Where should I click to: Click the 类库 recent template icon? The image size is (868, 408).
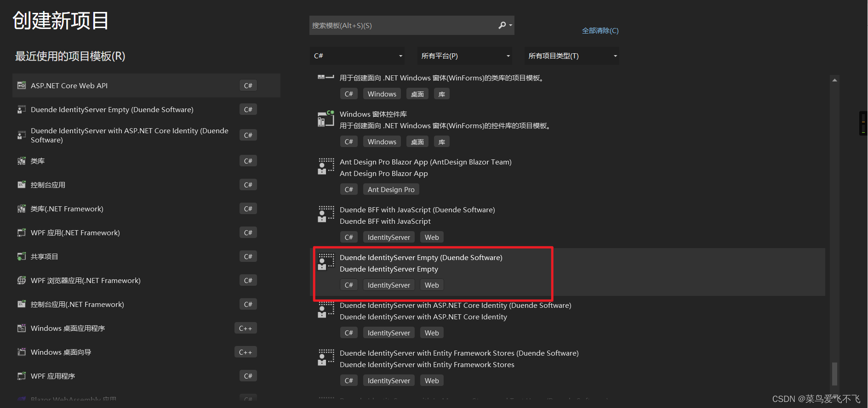(x=21, y=161)
